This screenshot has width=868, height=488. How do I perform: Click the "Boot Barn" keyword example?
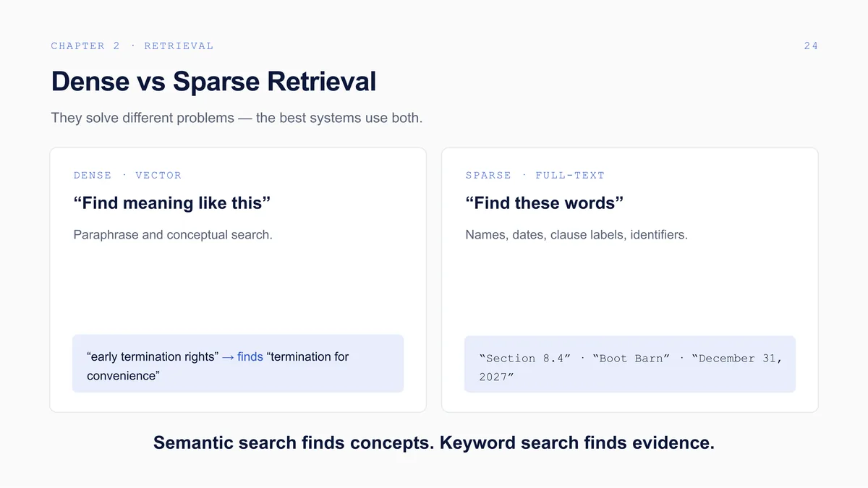[631, 358]
